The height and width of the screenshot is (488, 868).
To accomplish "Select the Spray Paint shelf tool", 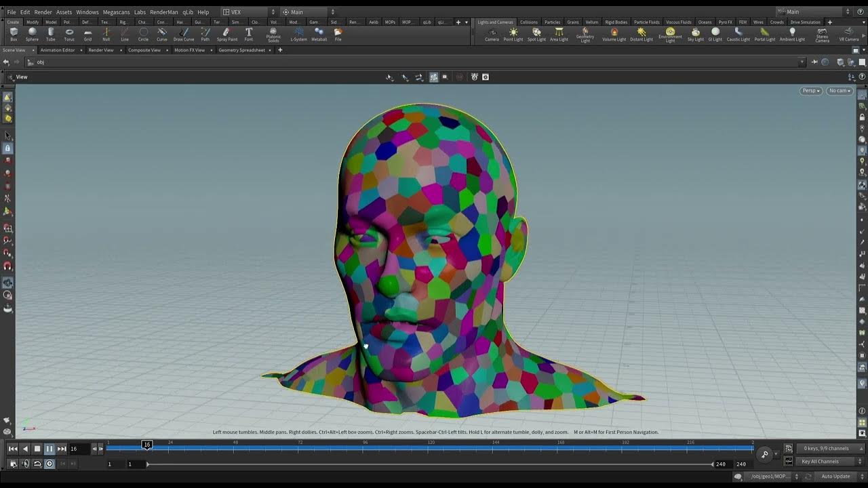I will (227, 35).
